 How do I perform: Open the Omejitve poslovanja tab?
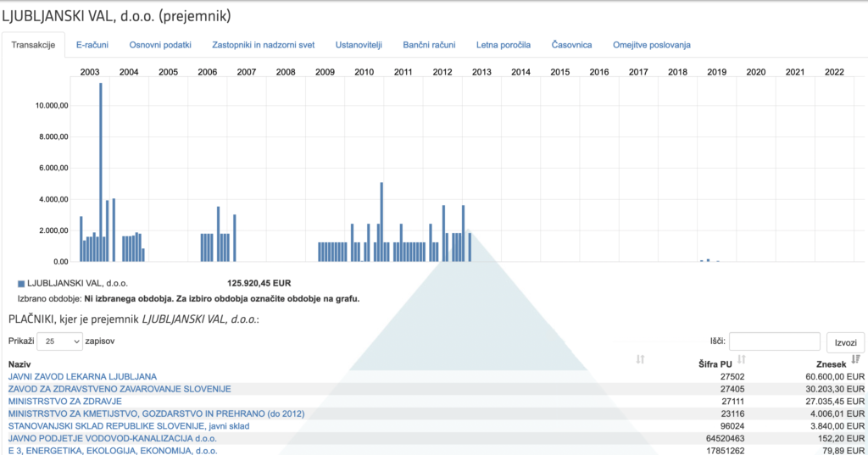652,45
